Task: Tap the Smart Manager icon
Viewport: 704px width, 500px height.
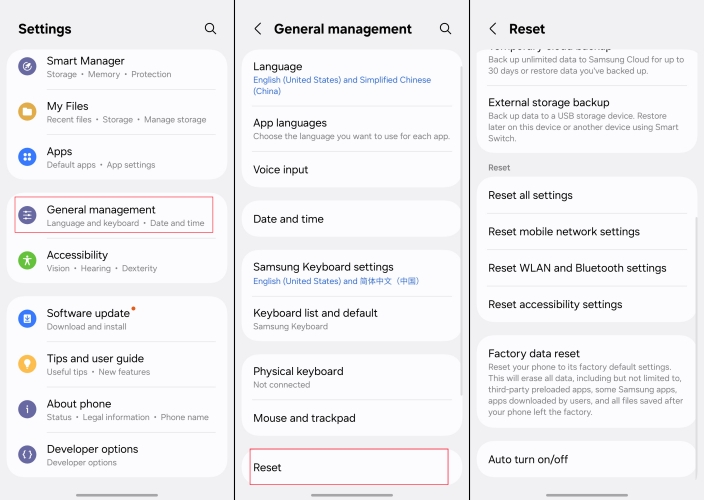Action: tap(28, 67)
